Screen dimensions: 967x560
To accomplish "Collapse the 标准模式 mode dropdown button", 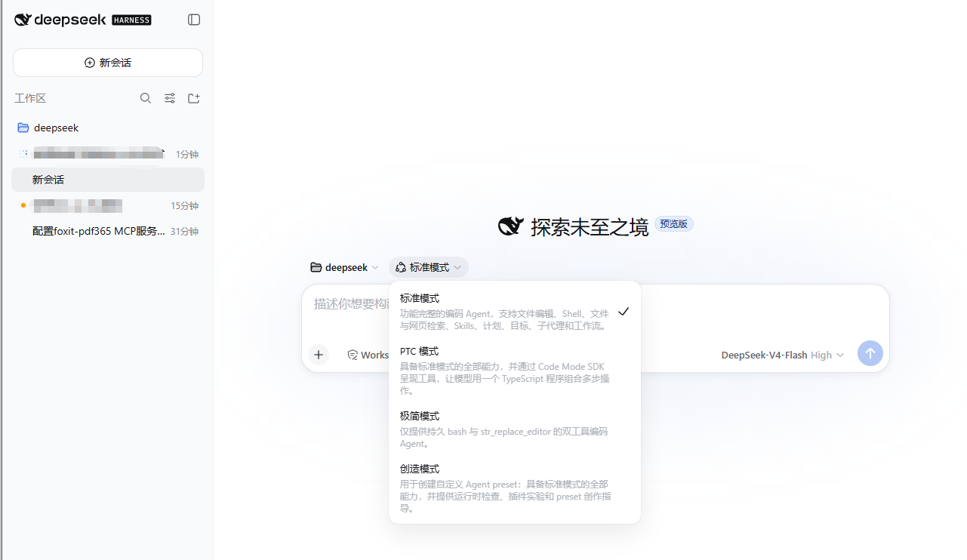I will click(429, 267).
